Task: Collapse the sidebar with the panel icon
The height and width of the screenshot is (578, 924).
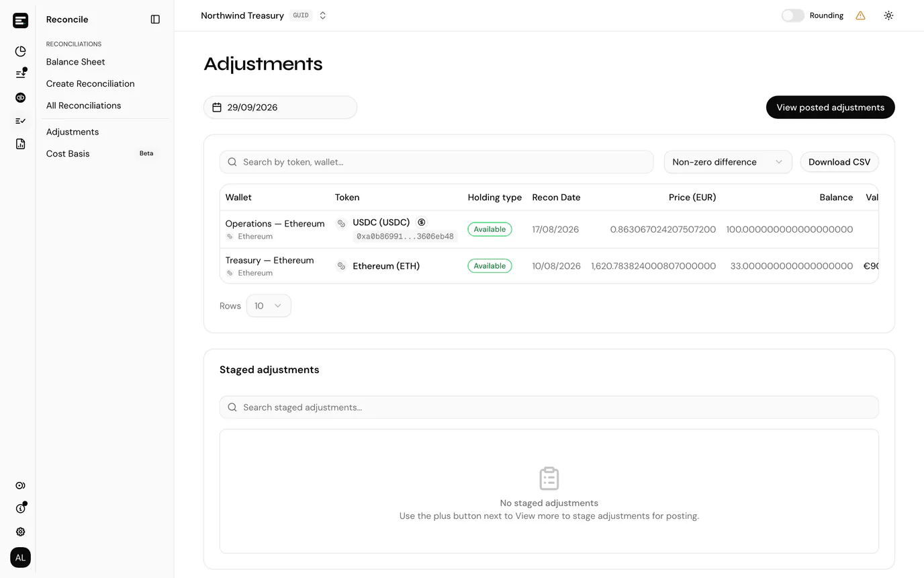Action: tap(155, 19)
